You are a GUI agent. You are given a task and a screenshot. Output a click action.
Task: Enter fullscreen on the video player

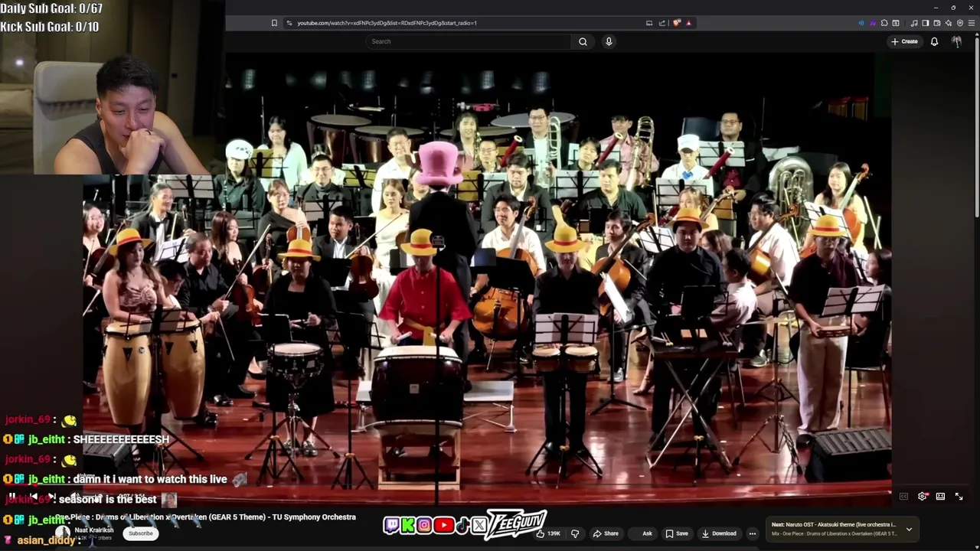[x=959, y=497]
